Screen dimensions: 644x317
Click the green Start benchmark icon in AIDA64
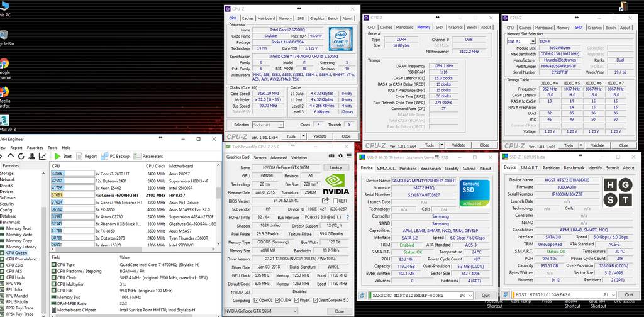coord(58,157)
